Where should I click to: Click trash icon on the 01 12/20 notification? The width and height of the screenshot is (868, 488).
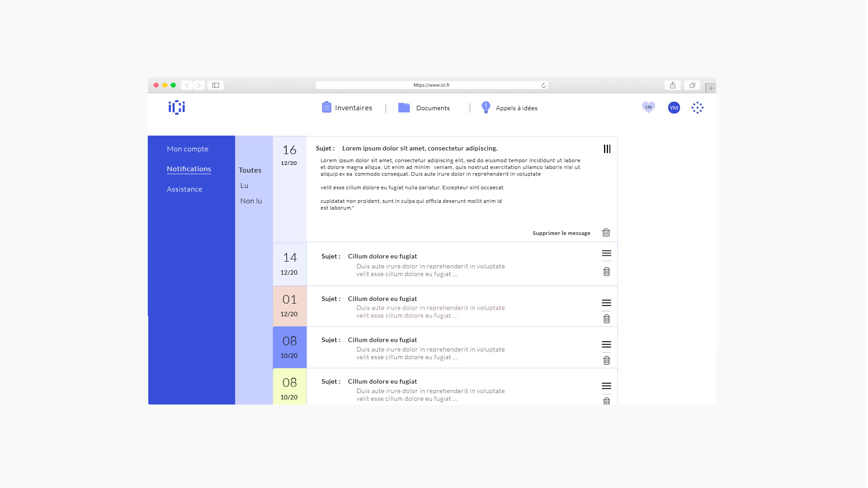607,319
